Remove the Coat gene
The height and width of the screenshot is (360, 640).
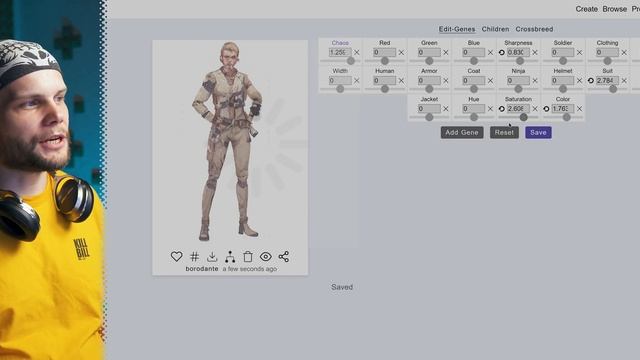(490, 80)
